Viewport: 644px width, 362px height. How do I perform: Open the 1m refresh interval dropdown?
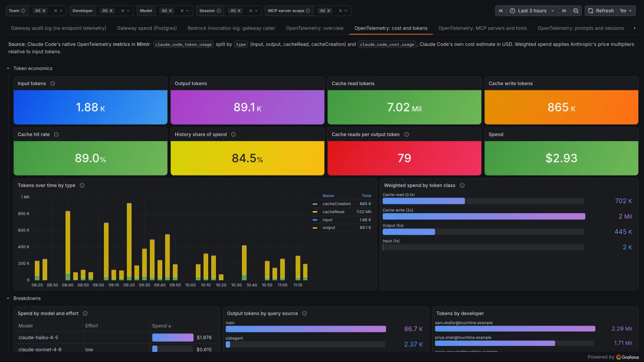[x=626, y=11]
